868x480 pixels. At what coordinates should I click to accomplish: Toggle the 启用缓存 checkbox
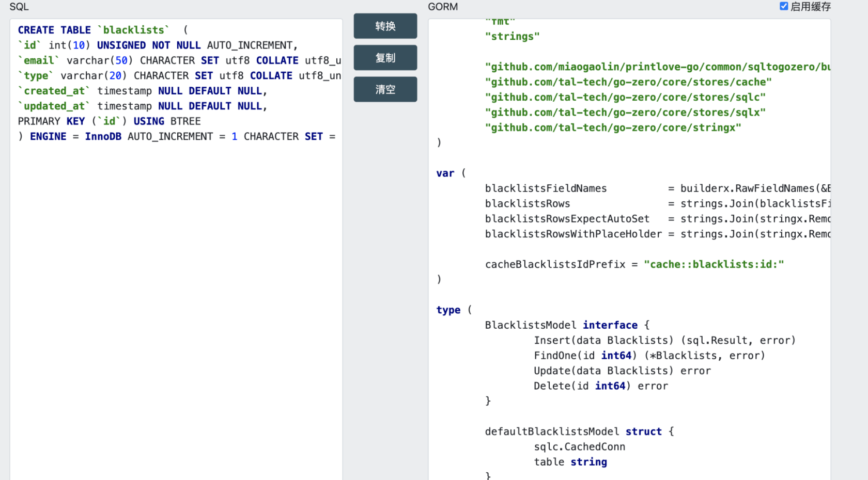coord(784,6)
